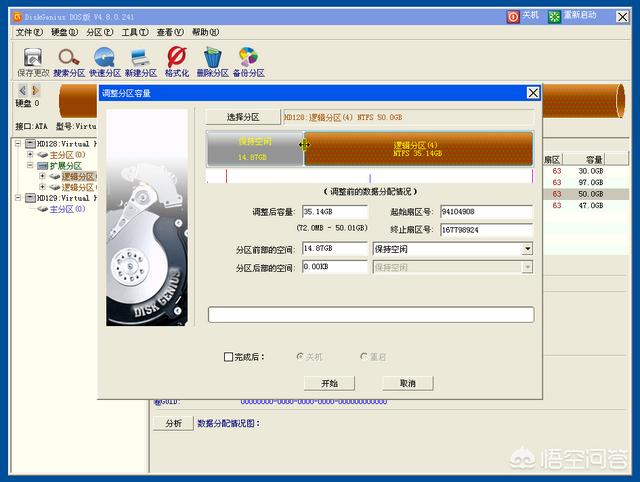The width and height of the screenshot is (640, 482).
Task: Click the adjusted capacity field 35.14GB
Action: point(335,212)
